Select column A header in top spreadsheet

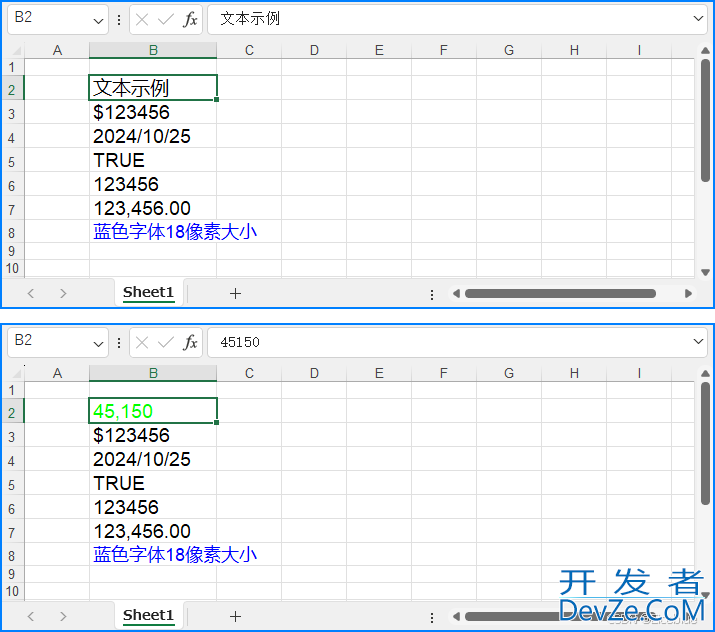[x=57, y=50]
